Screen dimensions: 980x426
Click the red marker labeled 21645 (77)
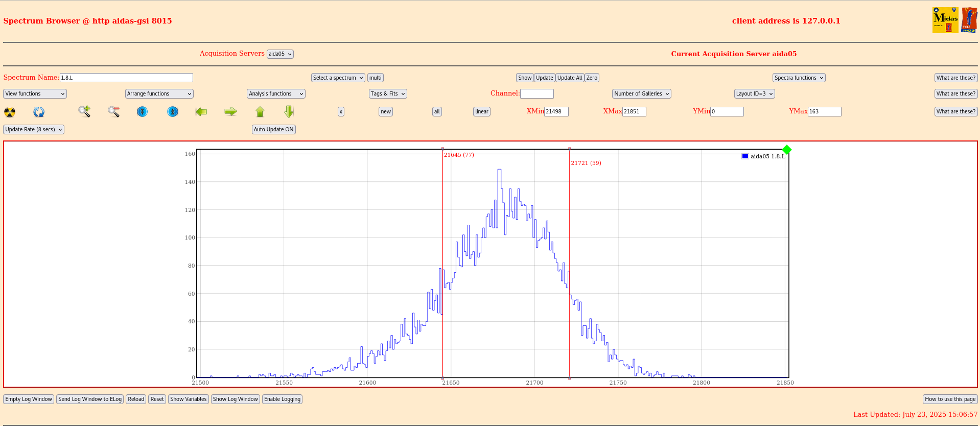pyautogui.click(x=459, y=155)
